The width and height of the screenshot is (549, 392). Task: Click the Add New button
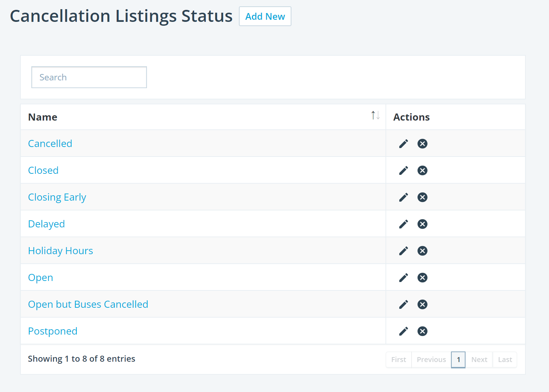click(x=265, y=17)
